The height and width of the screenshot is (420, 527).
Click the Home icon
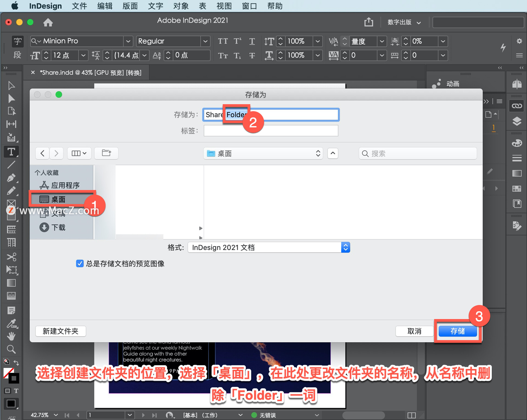48,22
